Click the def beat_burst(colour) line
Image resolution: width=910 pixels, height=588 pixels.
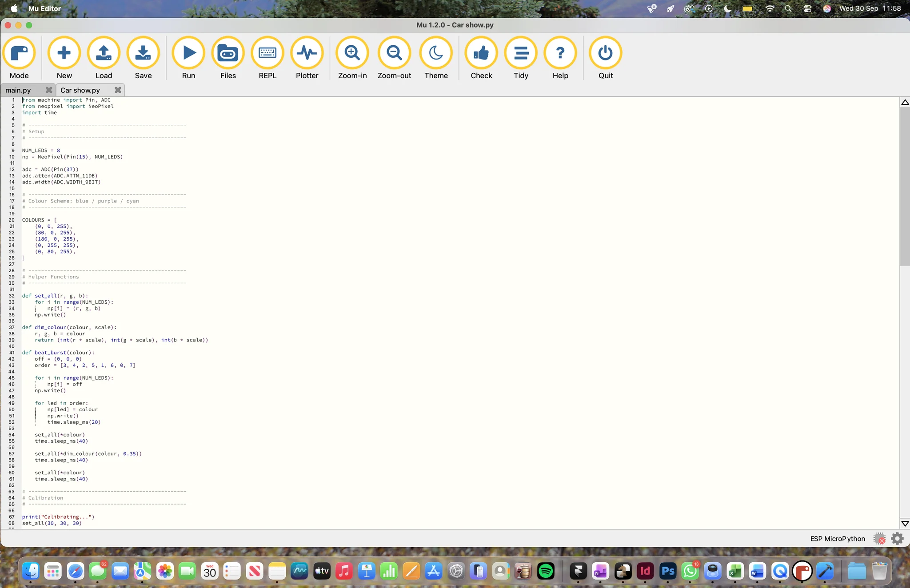58,353
